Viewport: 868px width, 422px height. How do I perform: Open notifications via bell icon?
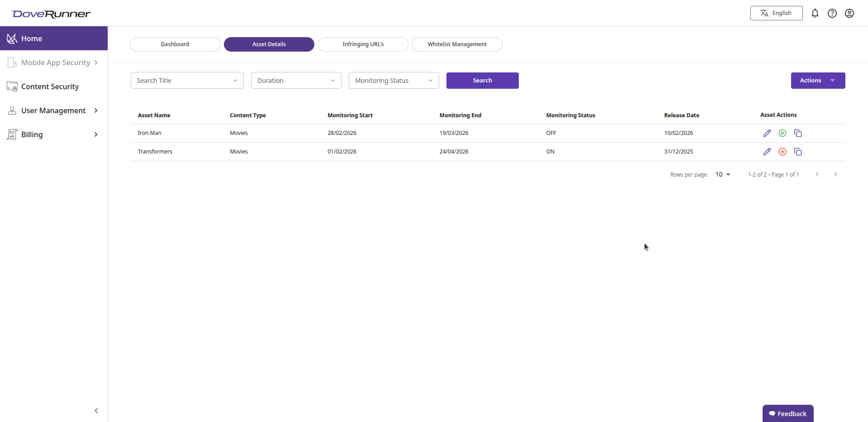[815, 13]
